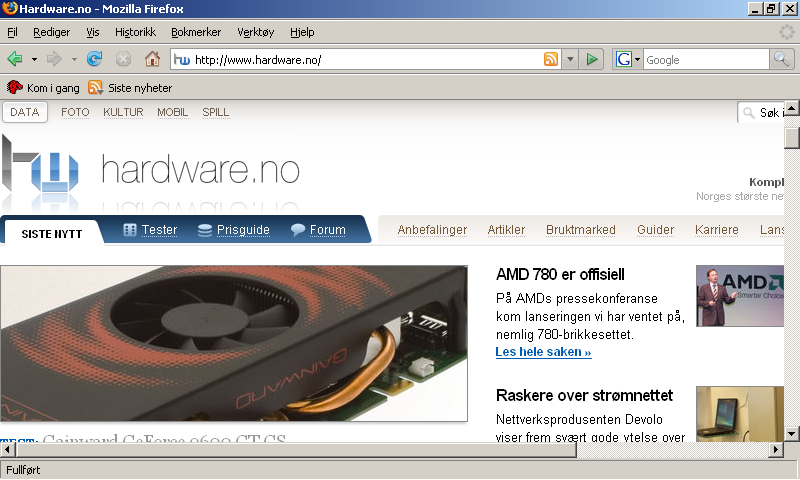This screenshot has width=800, height=480.
Task: Open the Hjelp menu
Action: 302,32
